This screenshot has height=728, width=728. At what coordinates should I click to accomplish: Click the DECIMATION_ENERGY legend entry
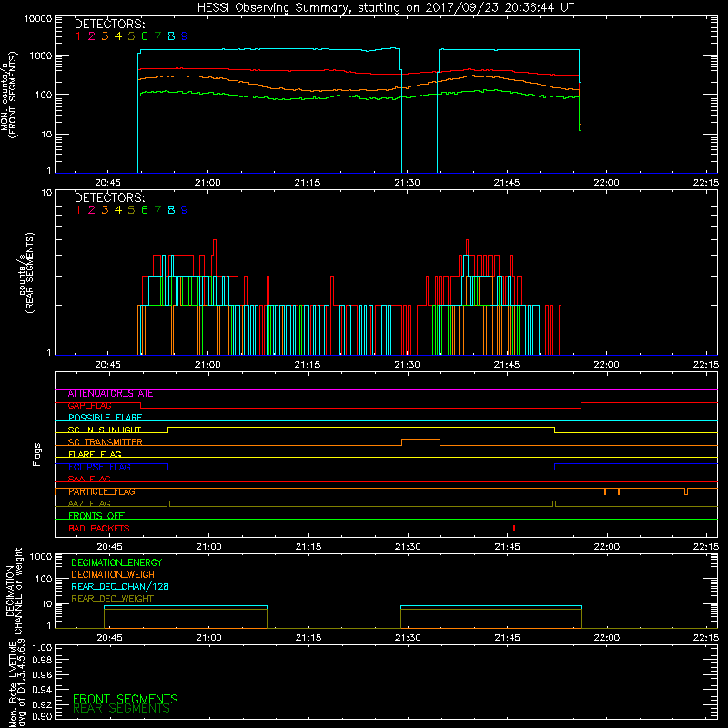(x=116, y=562)
